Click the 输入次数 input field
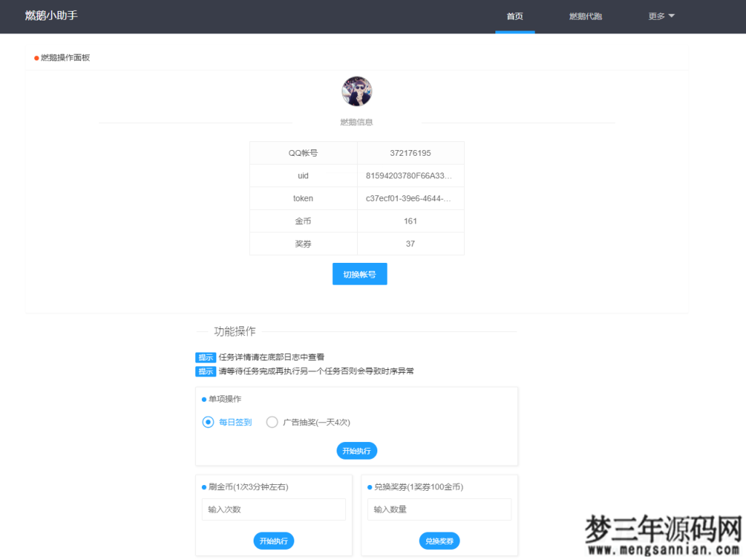Screen dimensions: 746x560 (x=273, y=509)
